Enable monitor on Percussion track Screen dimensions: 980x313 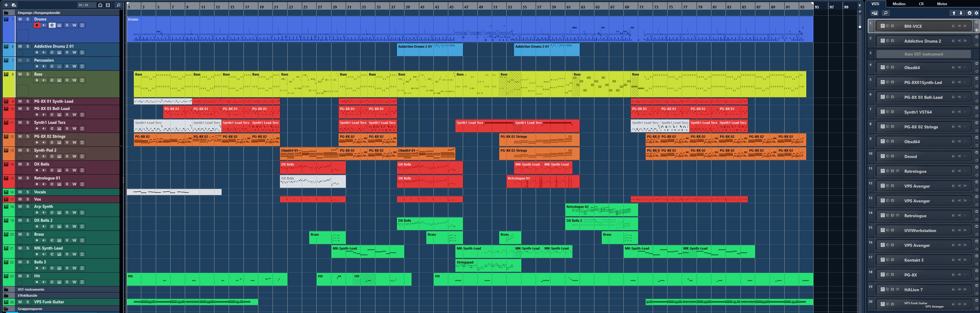click(44, 66)
